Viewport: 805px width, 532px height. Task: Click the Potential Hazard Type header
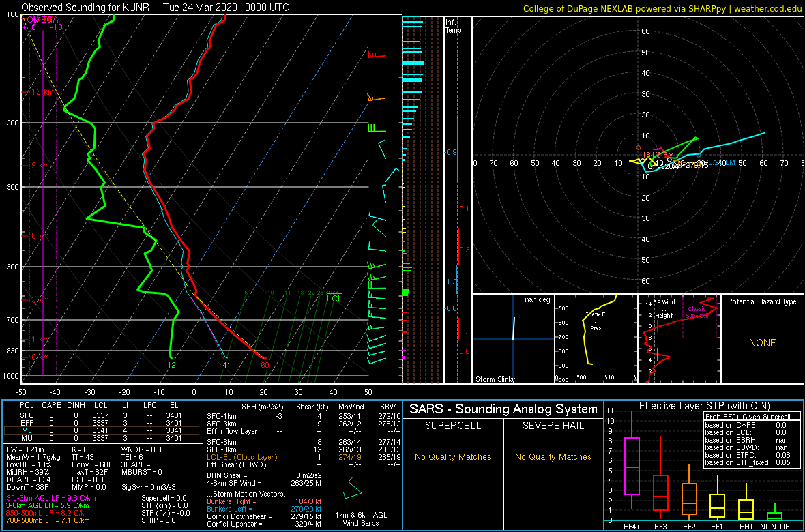(x=761, y=301)
